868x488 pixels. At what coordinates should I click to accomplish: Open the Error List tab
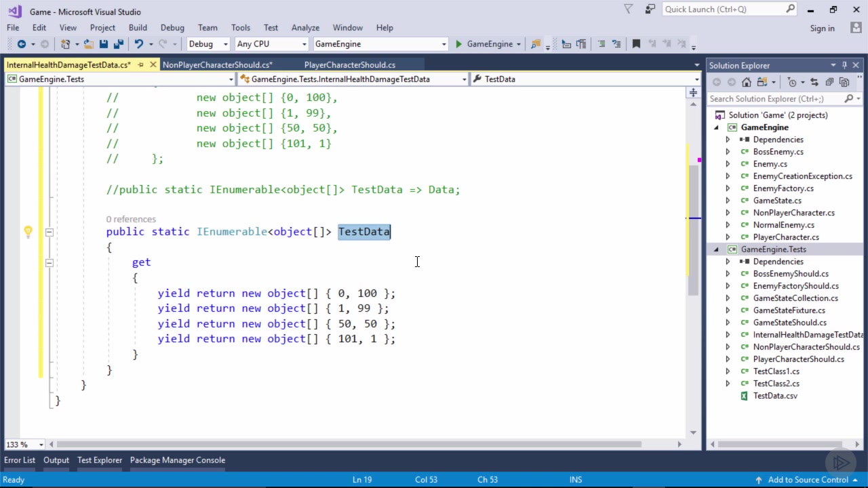(x=20, y=460)
